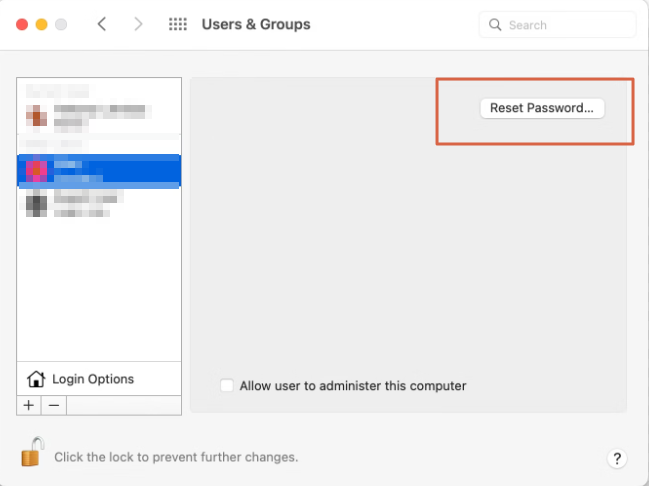The image size is (649, 486).
Task: Click the magnifying glass search icon
Action: pos(496,25)
